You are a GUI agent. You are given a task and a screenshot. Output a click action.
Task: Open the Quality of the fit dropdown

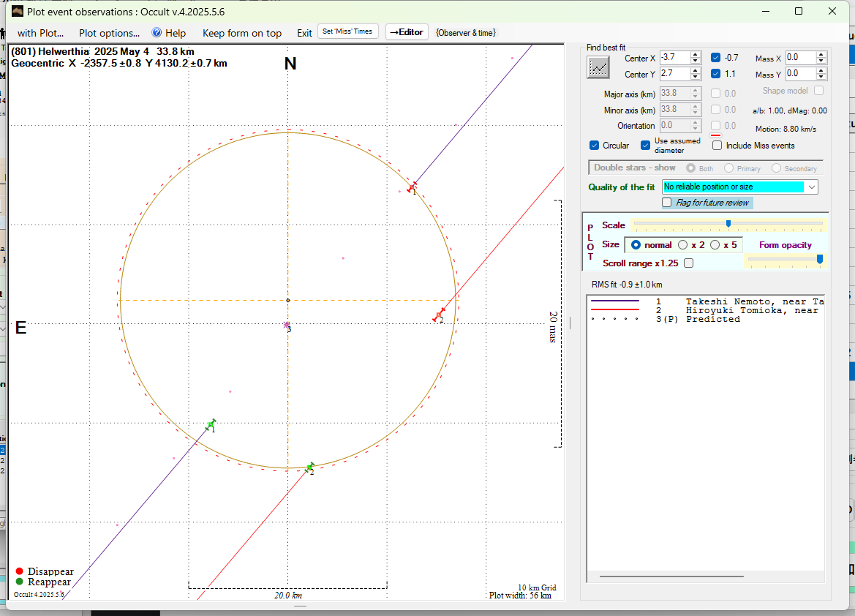811,187
